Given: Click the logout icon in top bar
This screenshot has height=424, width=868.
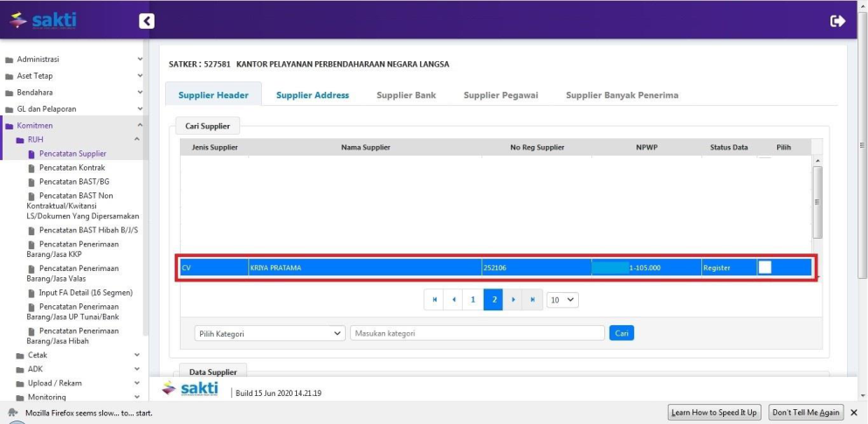Looking at the screenshot, I should [837, 21].
